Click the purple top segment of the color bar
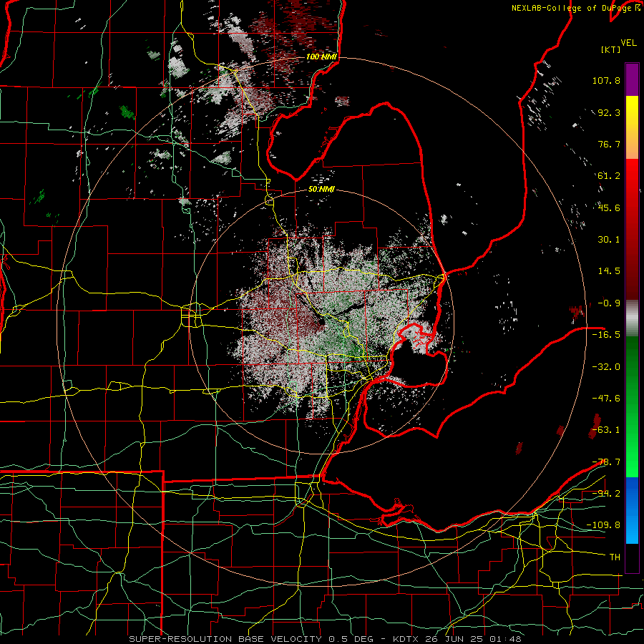Screen dimensions: 644x644 click(632, 79)
